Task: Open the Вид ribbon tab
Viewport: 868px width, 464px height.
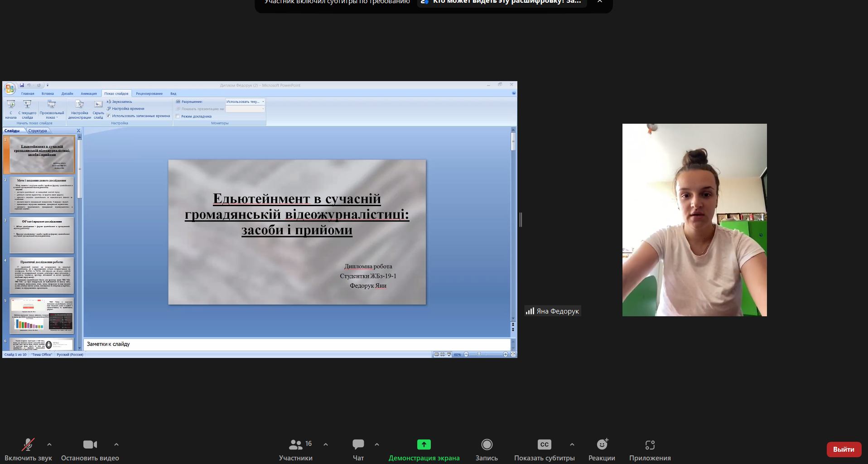Action: pos(173,93)
